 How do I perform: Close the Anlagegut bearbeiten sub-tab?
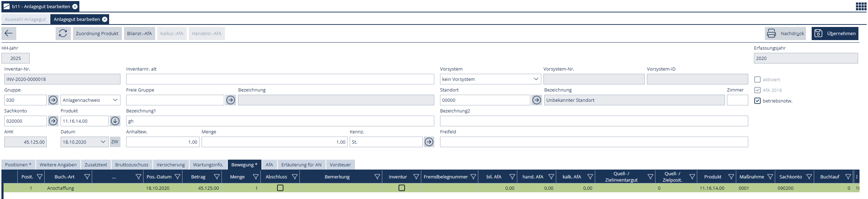[105, 19]
